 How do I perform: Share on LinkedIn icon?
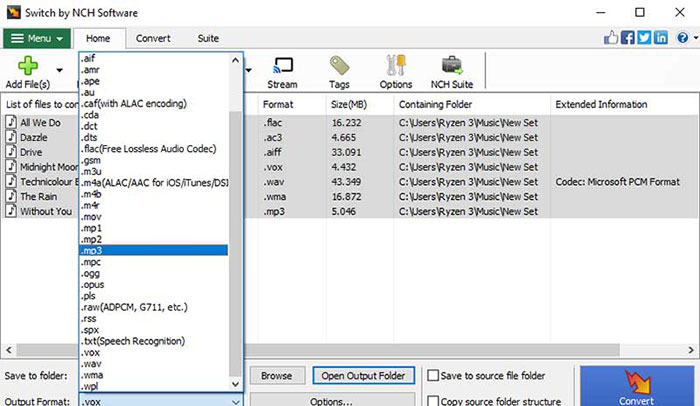point(660,38)
